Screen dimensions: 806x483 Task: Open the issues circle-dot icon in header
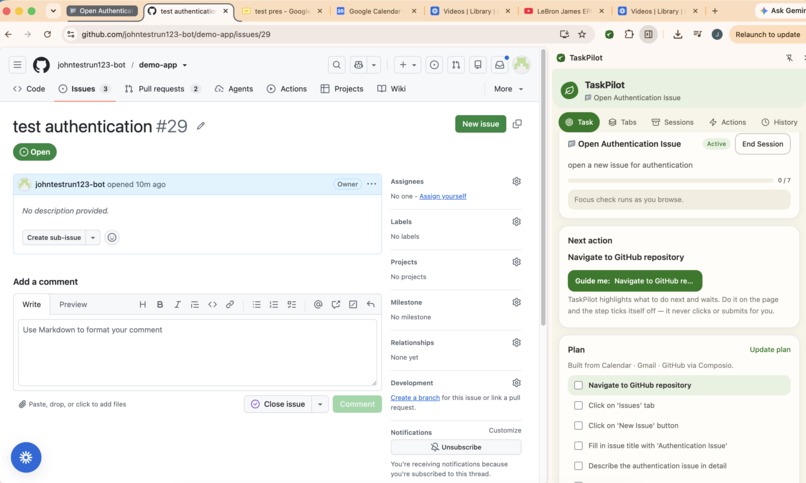(434, 65)
